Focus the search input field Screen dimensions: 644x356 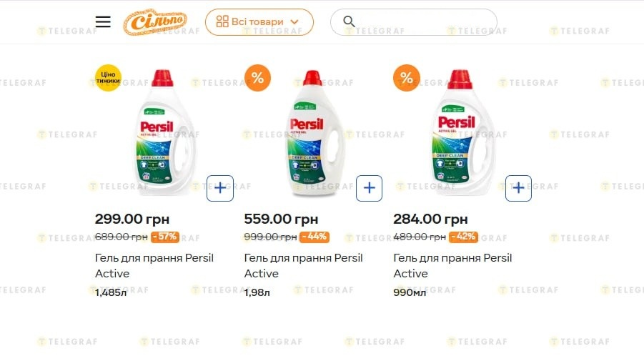[422, 22]
